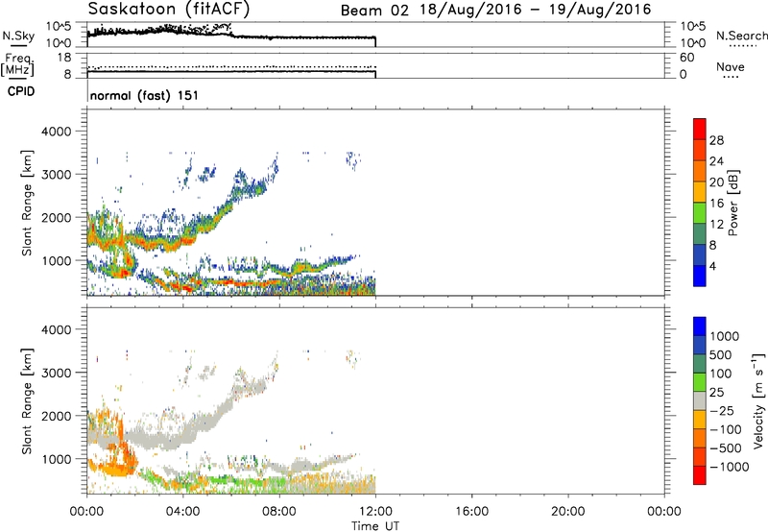The height and width of the screenshot is (532, 768).
Task: Click the dotted line sample under Nave
Action: 731,78
